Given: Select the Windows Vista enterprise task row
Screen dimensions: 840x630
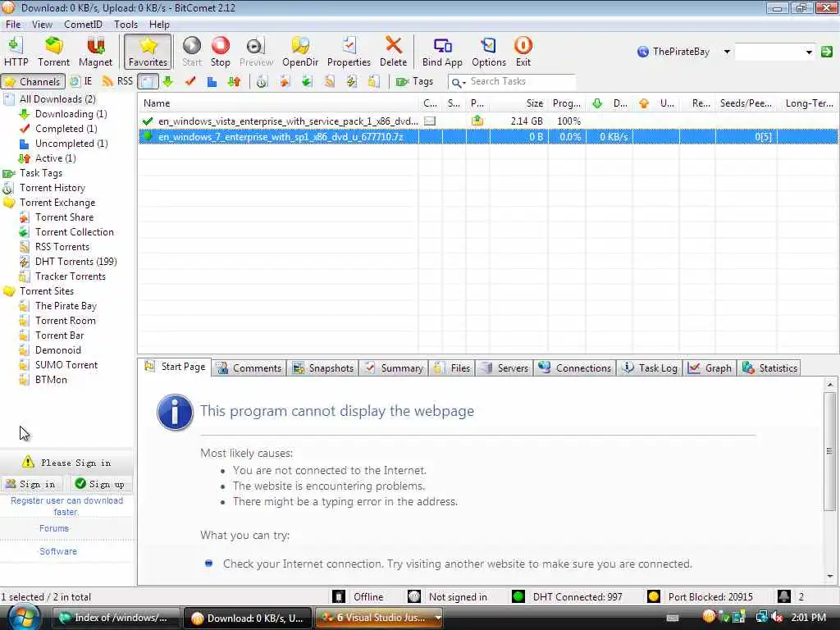Looking at the screenshot, I should click(x=487, y=121).
